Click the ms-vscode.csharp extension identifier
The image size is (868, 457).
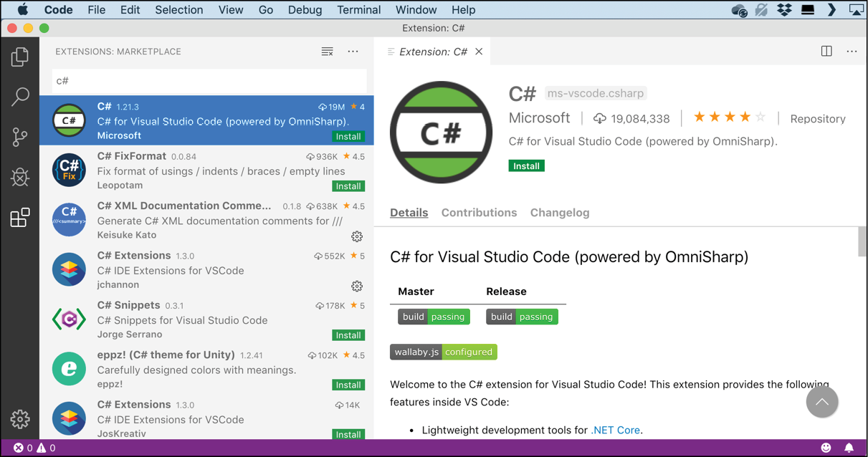coord(596,94)
